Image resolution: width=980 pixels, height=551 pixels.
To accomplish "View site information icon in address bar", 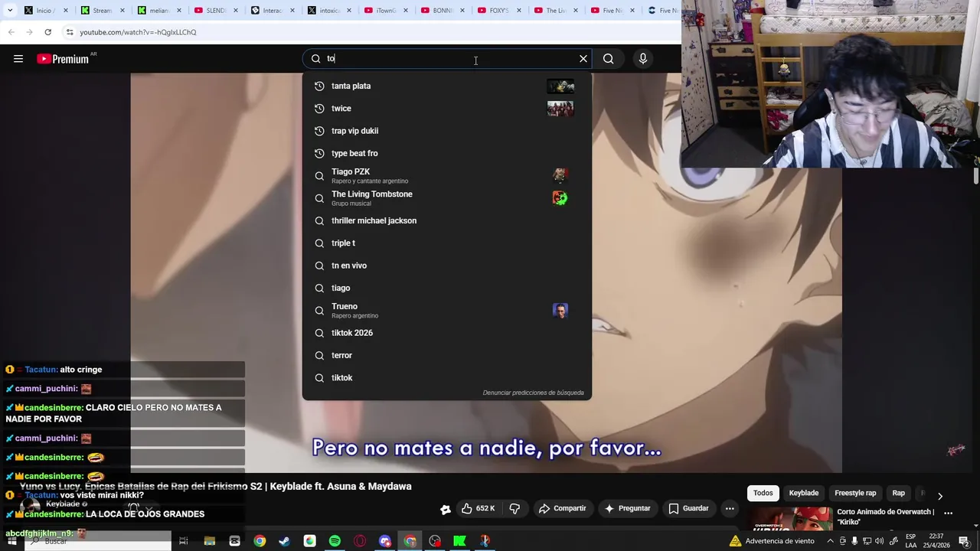I will [70, 32].
